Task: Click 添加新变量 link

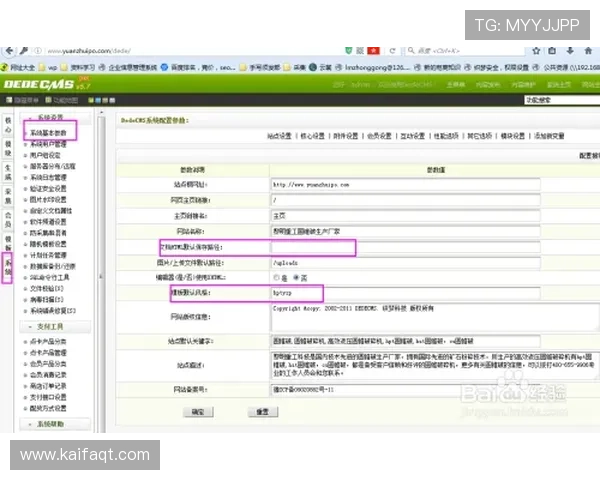Action: pyautogui.click(x=549, y=136)
